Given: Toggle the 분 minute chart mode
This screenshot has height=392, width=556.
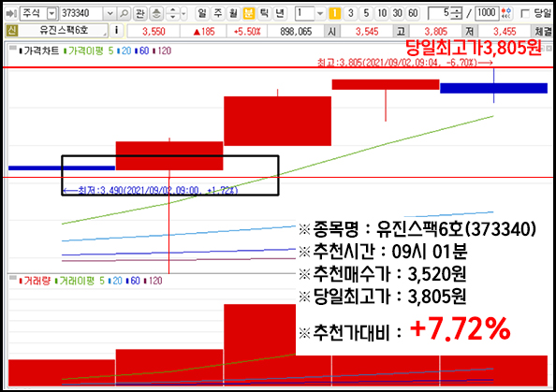Looking at the screenshot, I should [249, 13].
